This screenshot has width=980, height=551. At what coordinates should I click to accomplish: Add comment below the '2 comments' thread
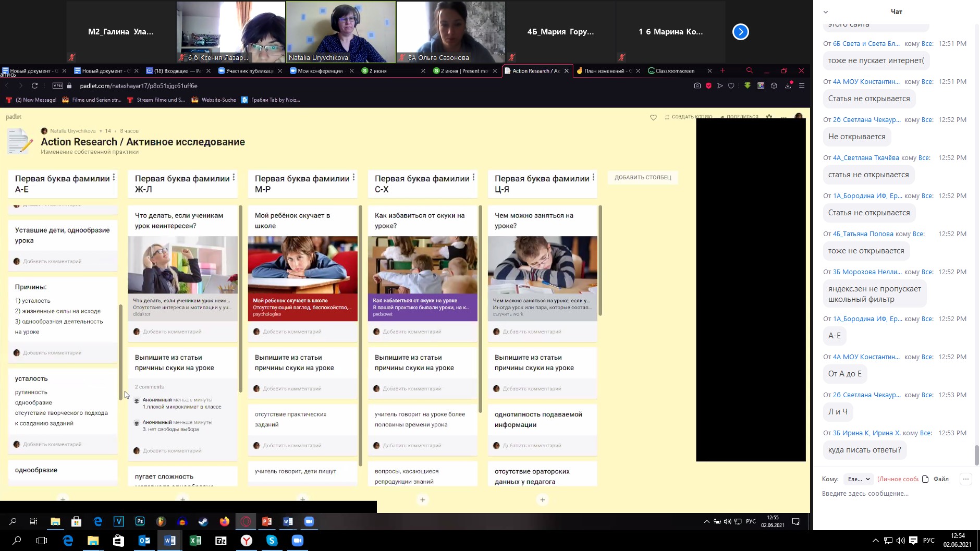172,451
